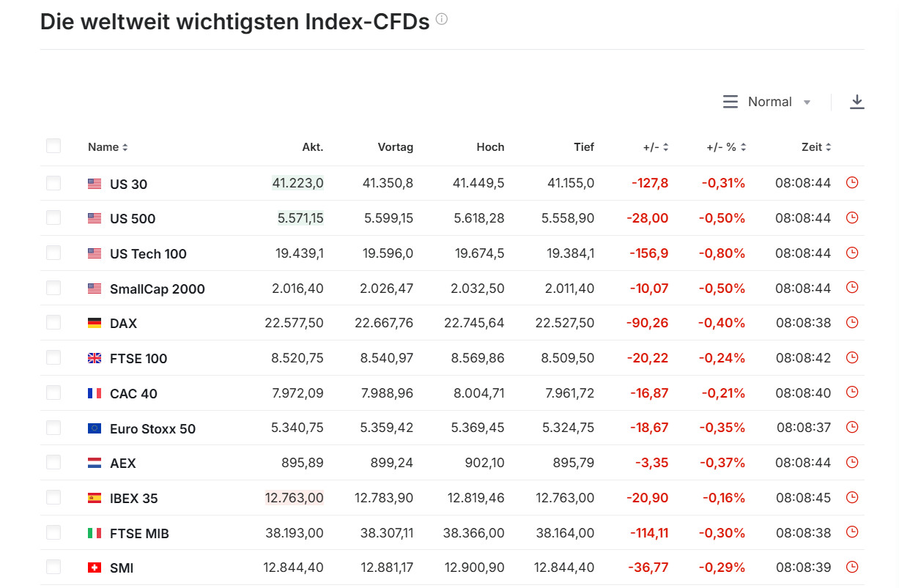
Task: Download the index table data
Action: click(x=857, y=102)
